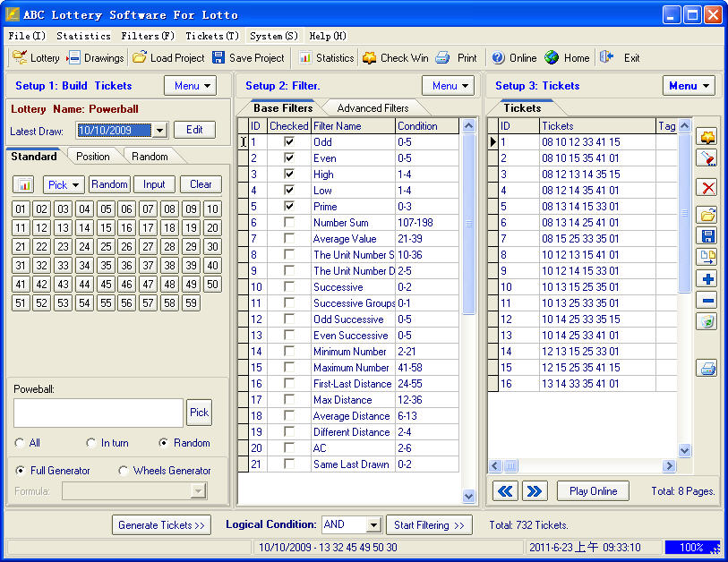Click the Powerball numbers input field
Image resolution: width=728 pixels, height=562 pixels.
pos(98,413)
